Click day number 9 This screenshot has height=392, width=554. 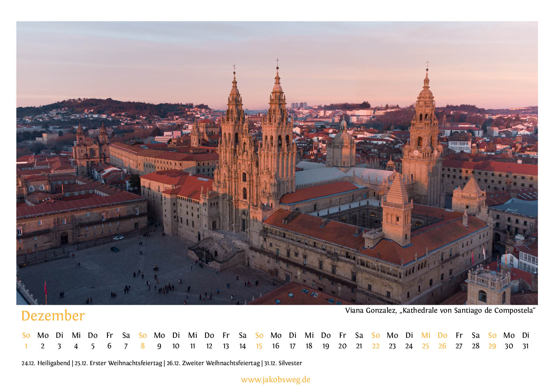coord(159,346)
